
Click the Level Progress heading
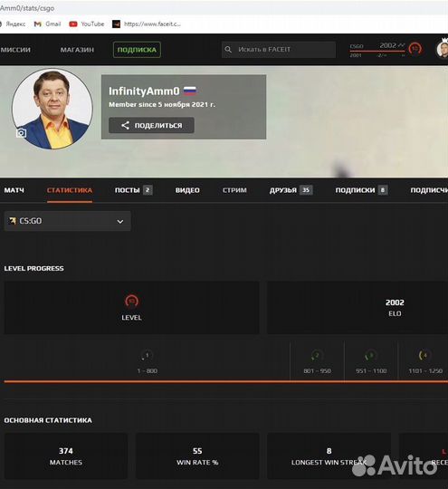[x=34, y=268]
